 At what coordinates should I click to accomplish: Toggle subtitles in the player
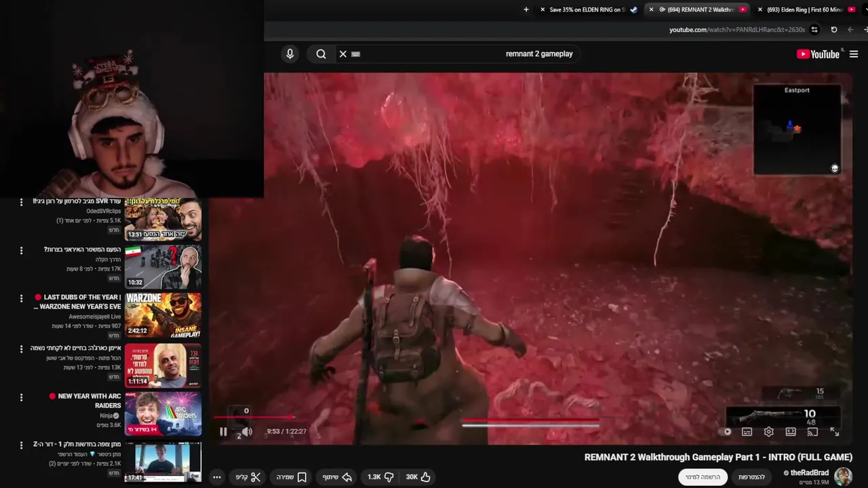(x=747, y=432)
